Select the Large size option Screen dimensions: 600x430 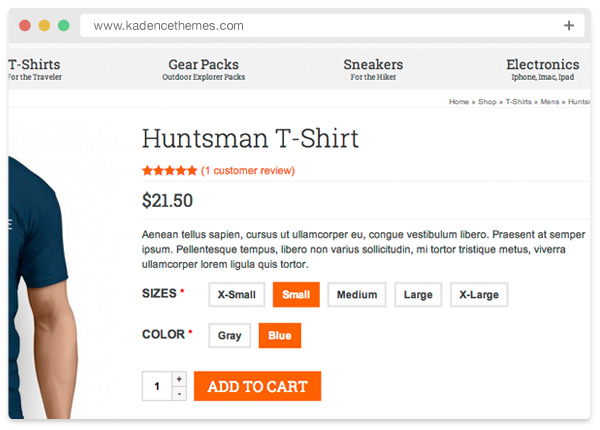(418, 295)
